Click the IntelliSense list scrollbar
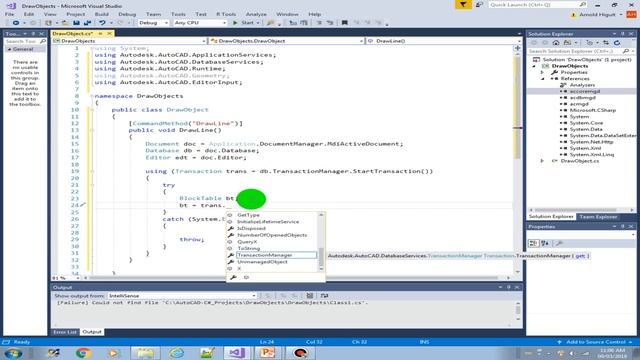Image resolution: width=640 pixels, height=360 pixels. tap(321, 242)
